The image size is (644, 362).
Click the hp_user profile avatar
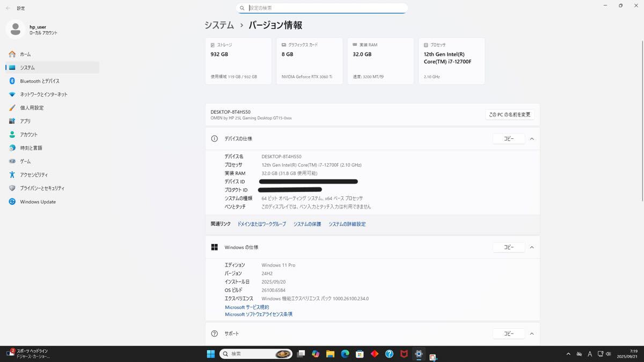click(x=15, y=29)
